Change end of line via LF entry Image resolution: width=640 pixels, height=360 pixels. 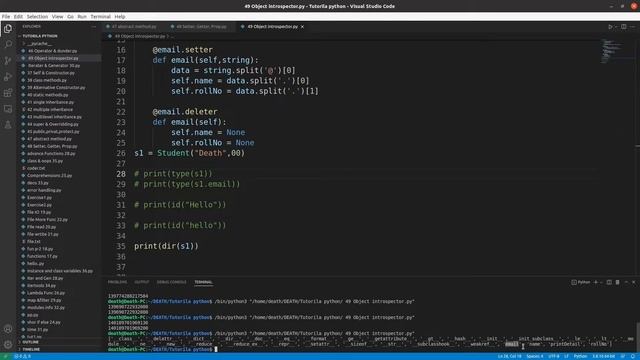click(x=566, y=356)
